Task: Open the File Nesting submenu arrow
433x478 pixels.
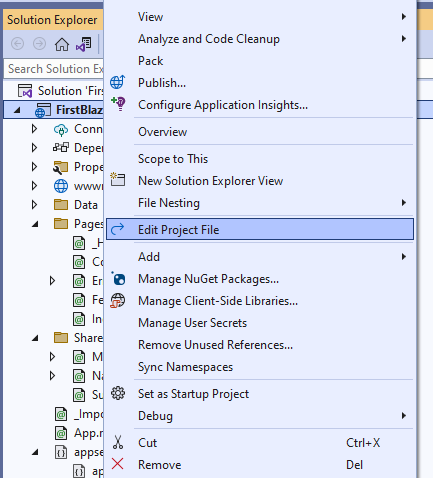Action: (x=404, y=203)
